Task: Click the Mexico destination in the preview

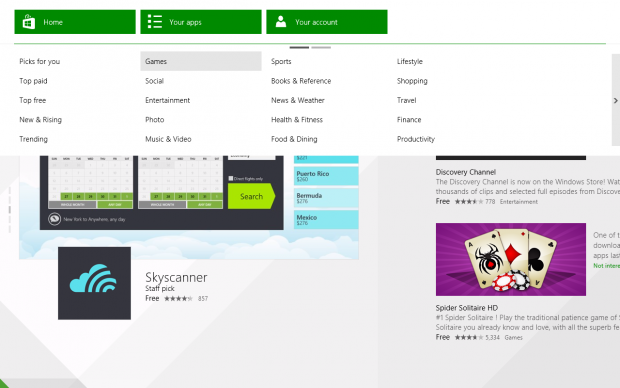Action: [x=326, y=220]
